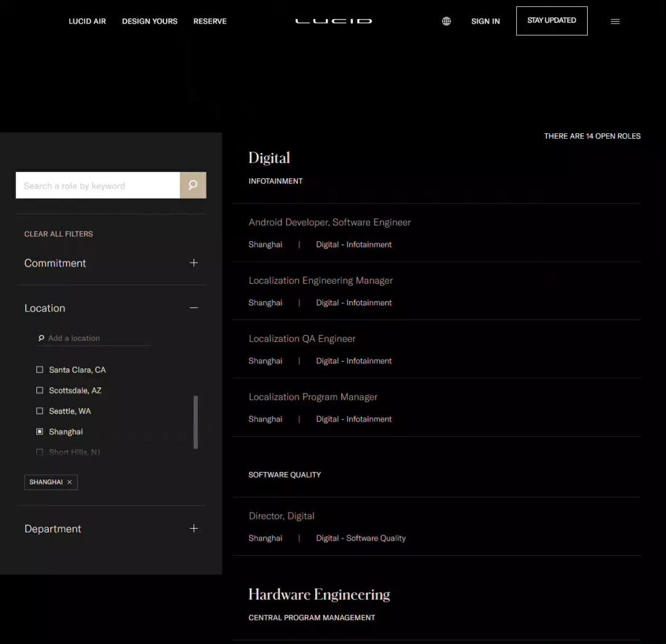This screenshot has height=644, width=666.
Task: Open the globe language selector
Action: tap(446, 21)
